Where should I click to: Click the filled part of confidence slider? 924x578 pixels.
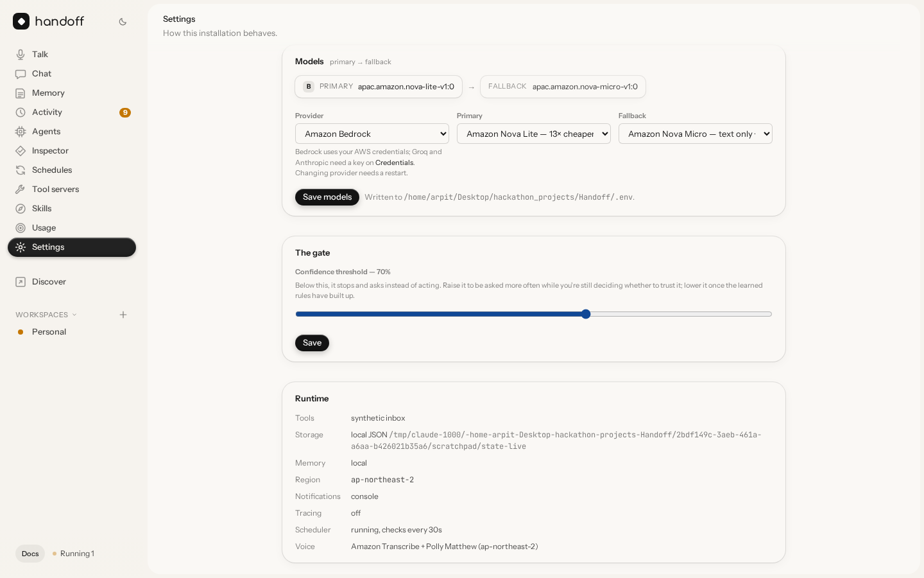(x=438, y=314)
